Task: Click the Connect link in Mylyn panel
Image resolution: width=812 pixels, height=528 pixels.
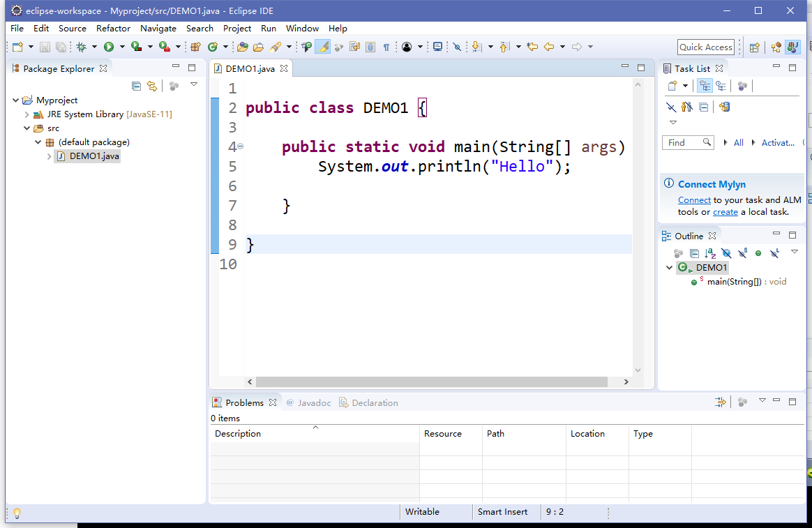Action: click(x=694, y=200)
